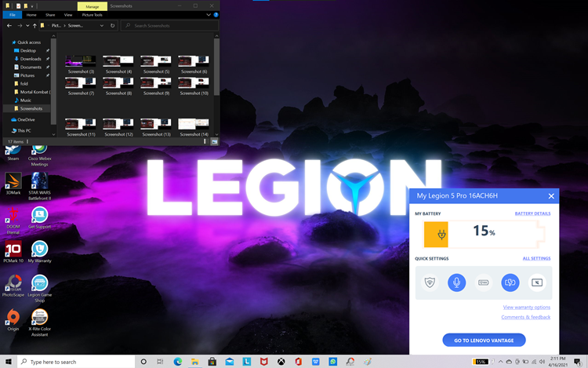Open the Get Support desktop icon
588x368 pixels.
[x=39, y=217]
